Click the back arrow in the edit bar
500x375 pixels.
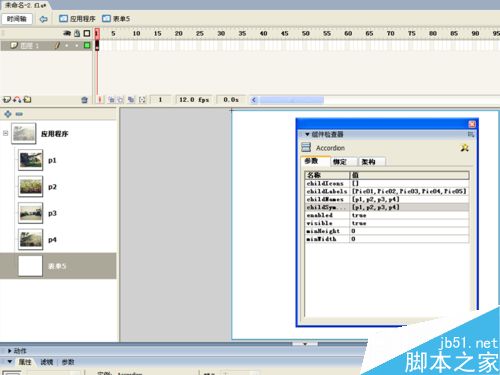tap(44, 19)
